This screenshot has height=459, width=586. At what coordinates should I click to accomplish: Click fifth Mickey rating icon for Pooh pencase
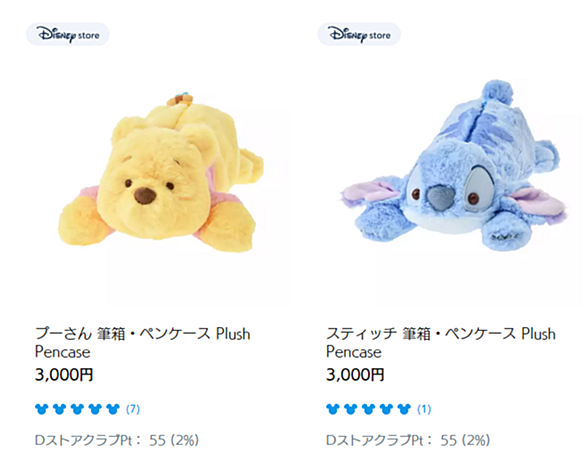pyautogui.click(x=113, y=409)
